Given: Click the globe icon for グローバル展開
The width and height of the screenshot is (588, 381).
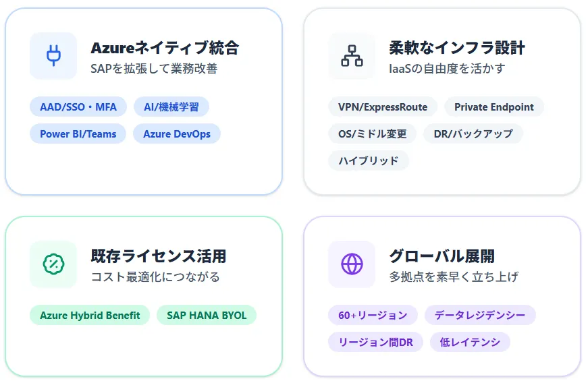Looking at the screenshot, I should tap(351, 264).
